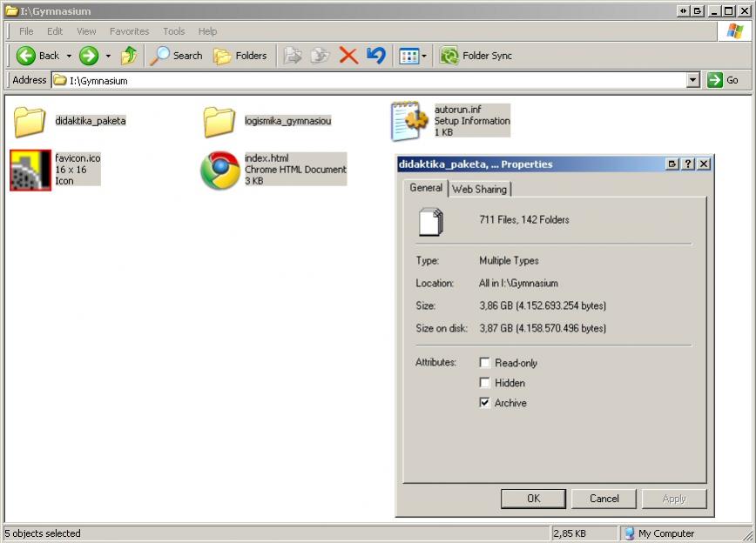Click into the Address bar field
Image resolution: width=756 pixels, height=543 pixels.
pos(368,80)
